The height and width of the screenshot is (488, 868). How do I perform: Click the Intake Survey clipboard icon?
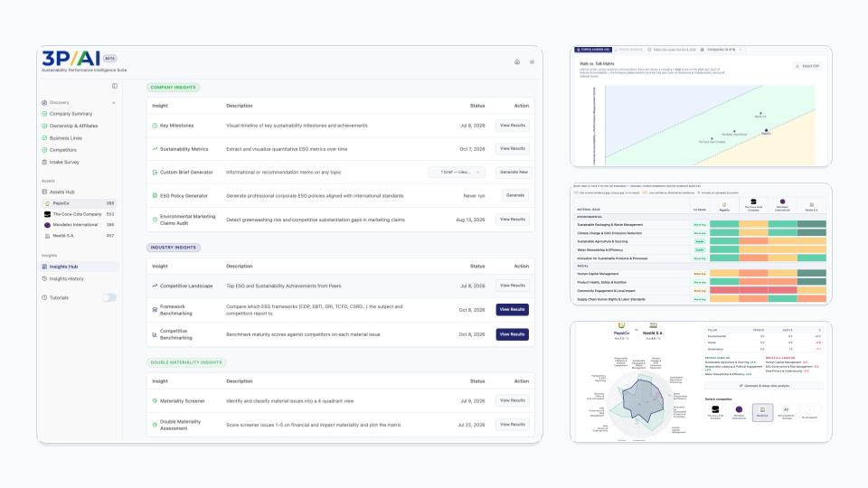pyautogui.click(x=44, y=162)
